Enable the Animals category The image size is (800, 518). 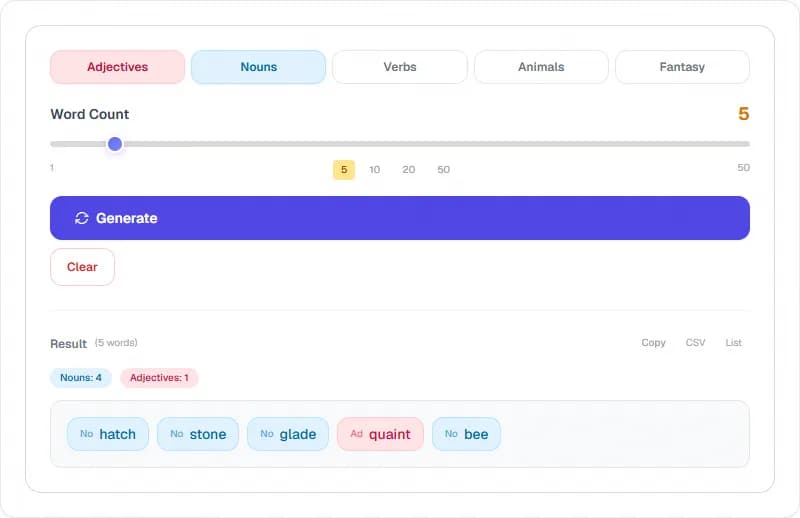click(541, 67)
